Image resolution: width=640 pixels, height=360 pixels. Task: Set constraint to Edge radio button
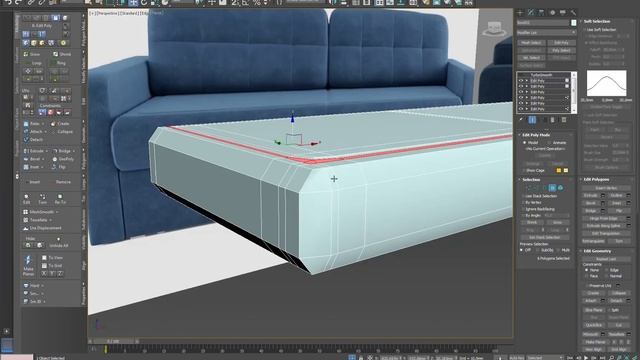pyautogui.click(x=607, y=270)
